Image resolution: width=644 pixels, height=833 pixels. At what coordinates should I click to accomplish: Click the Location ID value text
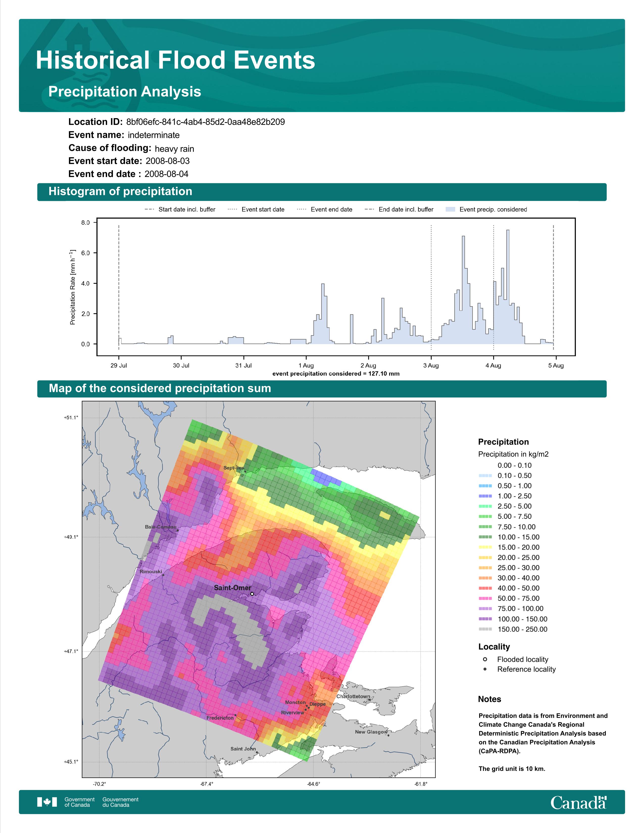pos(205,122)
